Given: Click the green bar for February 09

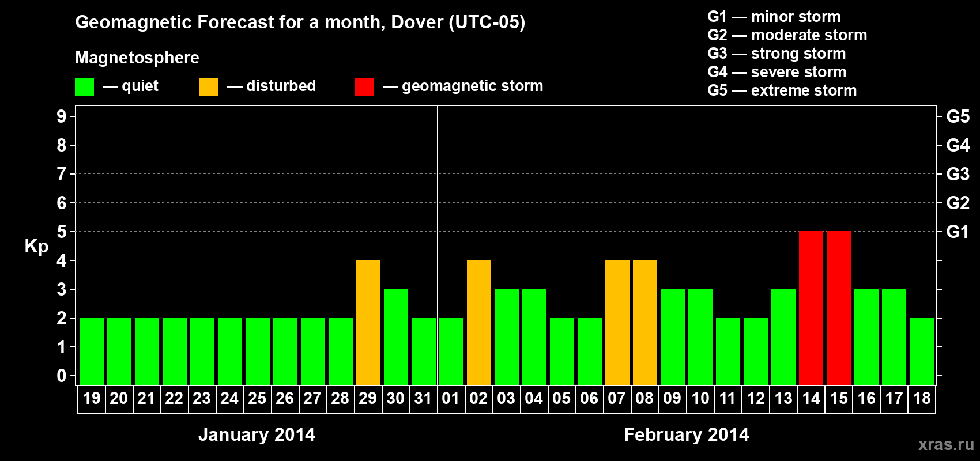Looking at the screenshot, I should coord(673,337).
